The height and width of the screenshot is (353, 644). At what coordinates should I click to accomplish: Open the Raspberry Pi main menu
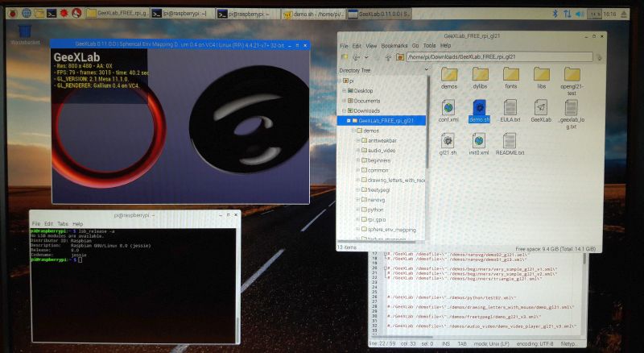pos(12,14)
